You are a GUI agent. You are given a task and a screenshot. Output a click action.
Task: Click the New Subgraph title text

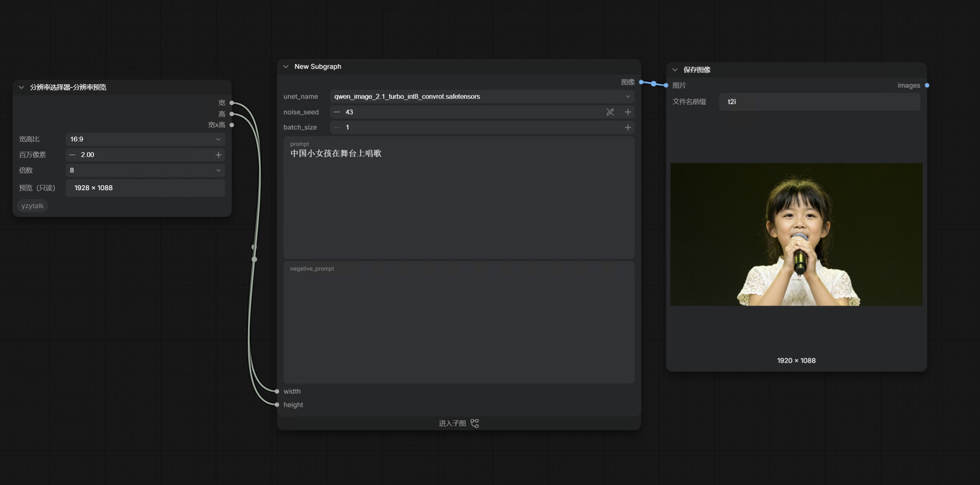click(x=318, y=67)
